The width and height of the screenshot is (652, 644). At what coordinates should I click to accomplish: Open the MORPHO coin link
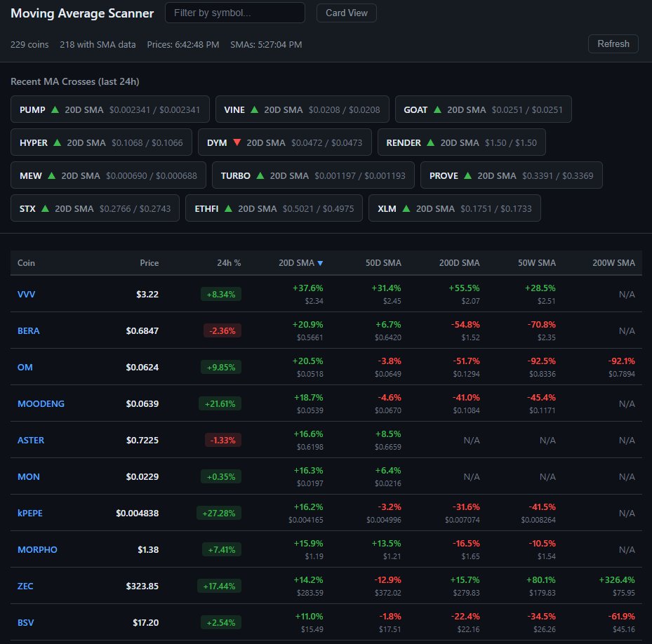[37, 549]
